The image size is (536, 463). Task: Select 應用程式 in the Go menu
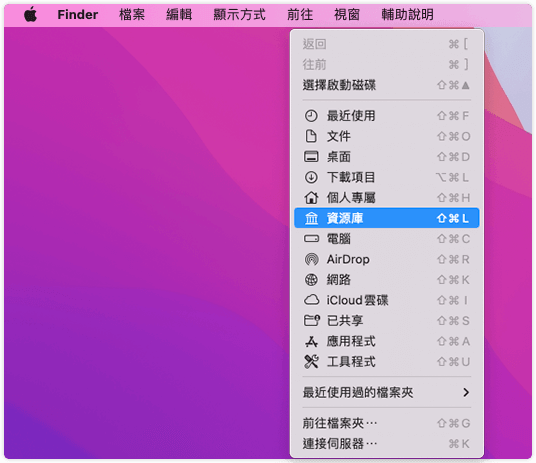pyautogui.click(x=387, y=341)
